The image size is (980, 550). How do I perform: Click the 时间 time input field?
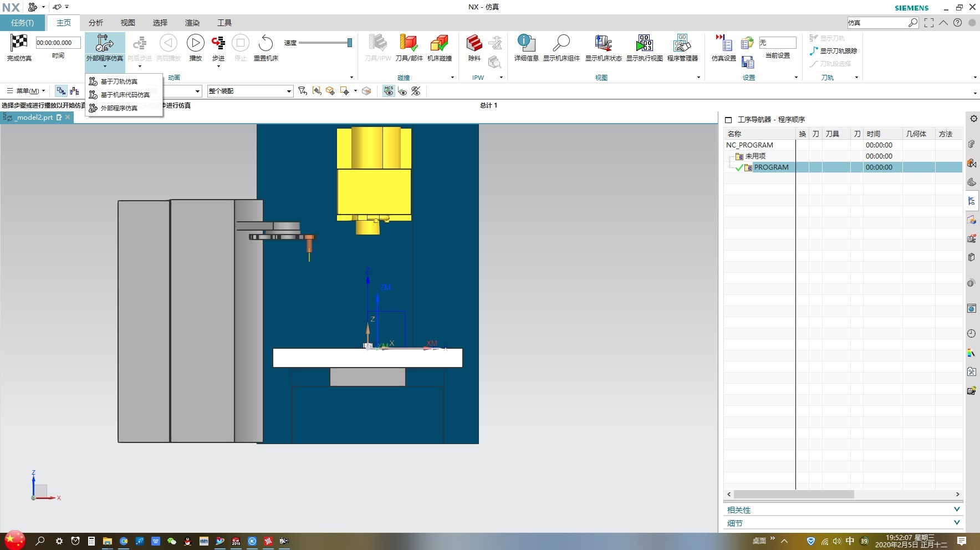tap(58, 43)
